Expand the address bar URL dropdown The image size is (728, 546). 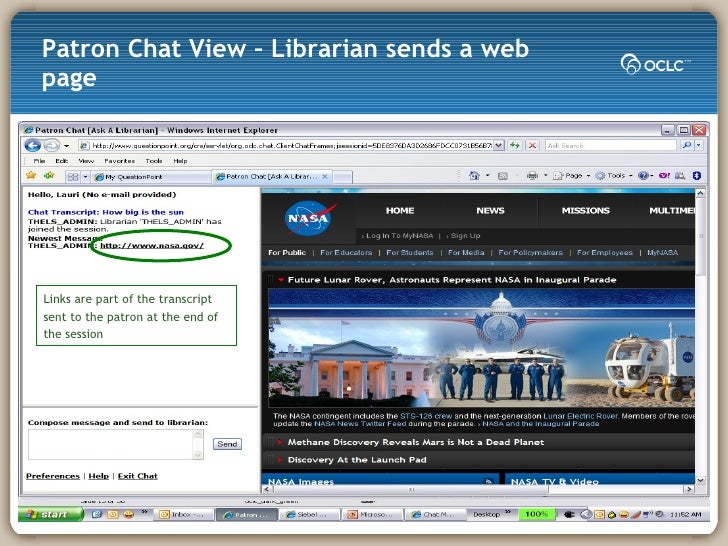coord(498,146)
